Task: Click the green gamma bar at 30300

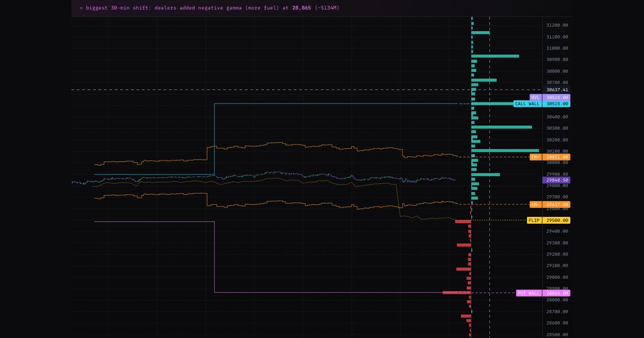Action: (x=502, y=127)
